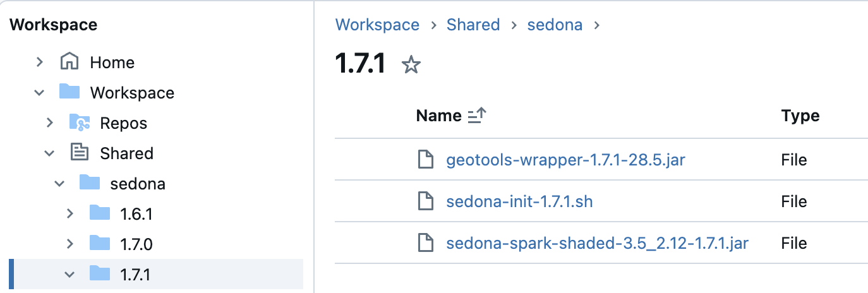The width and height of the screenshot is (868, 293).
Task: Click the sedona folder icon in tree
Action: click(90, 183)
